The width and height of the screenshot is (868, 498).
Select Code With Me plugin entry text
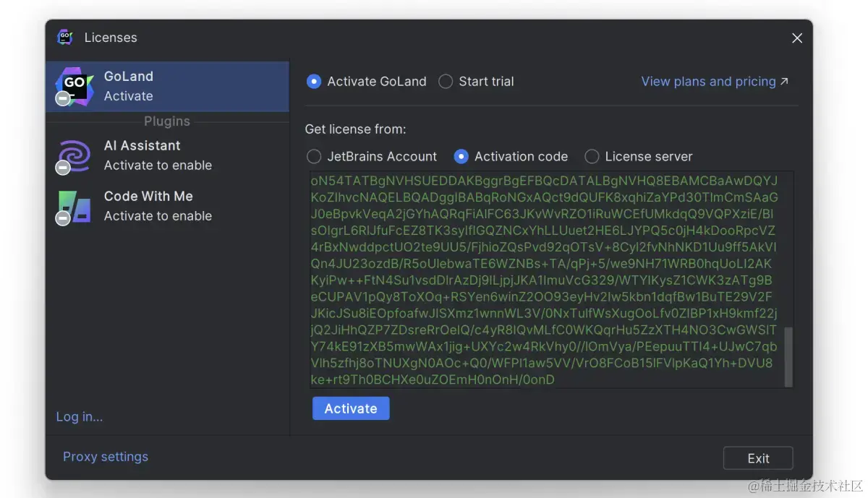point(158,206)
